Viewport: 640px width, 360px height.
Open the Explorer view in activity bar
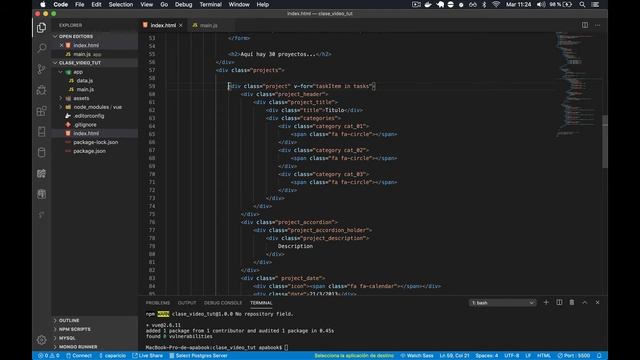41,28
